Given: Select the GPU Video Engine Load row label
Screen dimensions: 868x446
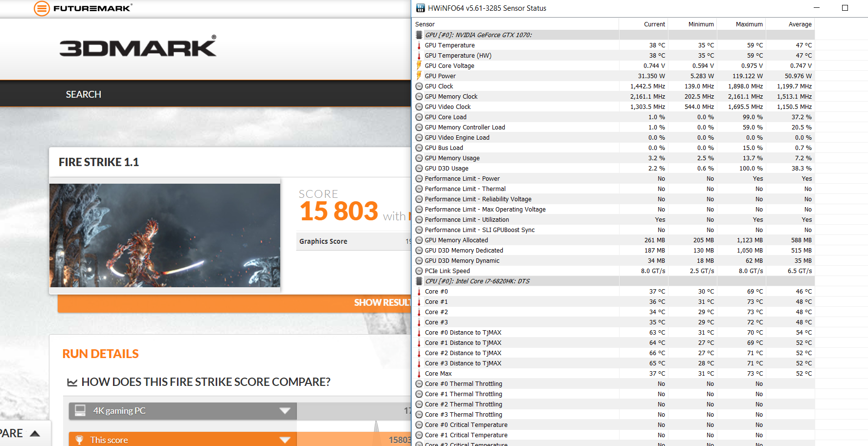Looking at the screenshot, I should (457, 137).
